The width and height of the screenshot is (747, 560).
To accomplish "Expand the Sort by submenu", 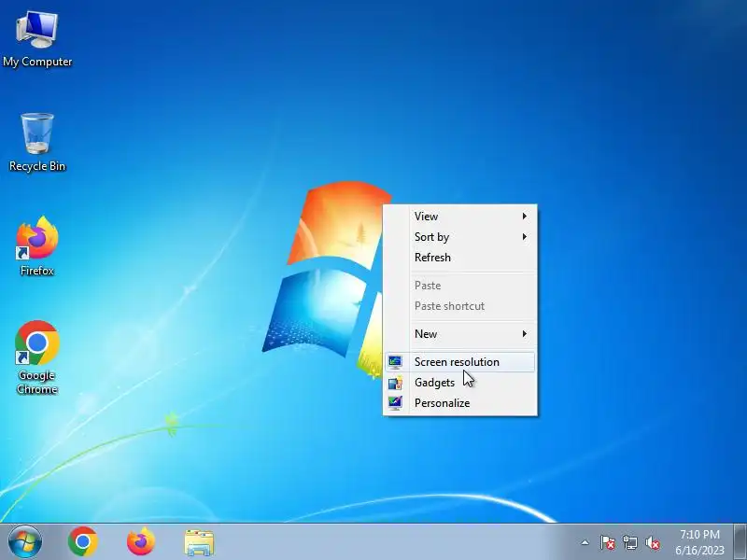I will tap(460, 237).
